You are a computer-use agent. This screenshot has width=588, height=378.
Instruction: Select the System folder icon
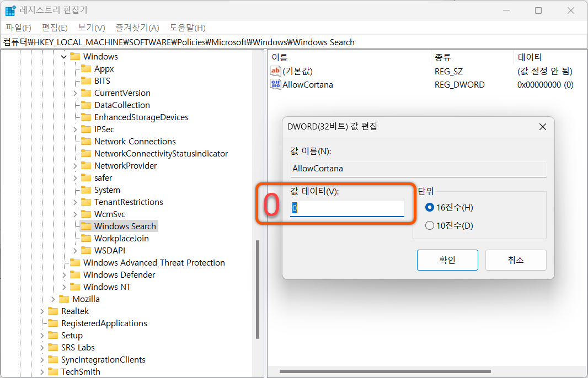pyautogui.click(x=86, y=190)
